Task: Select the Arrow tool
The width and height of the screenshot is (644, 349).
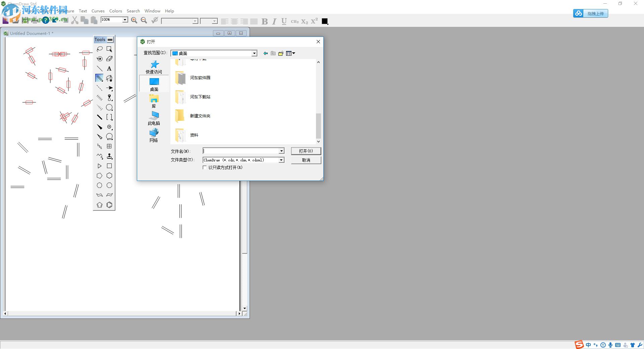Action: [x=109, y=88]
